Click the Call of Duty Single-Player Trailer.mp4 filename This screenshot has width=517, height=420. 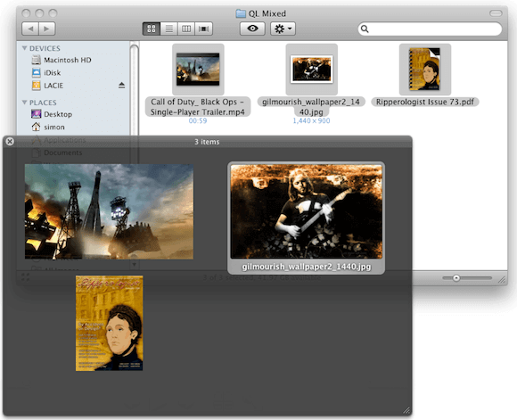[x=198, y=107]
